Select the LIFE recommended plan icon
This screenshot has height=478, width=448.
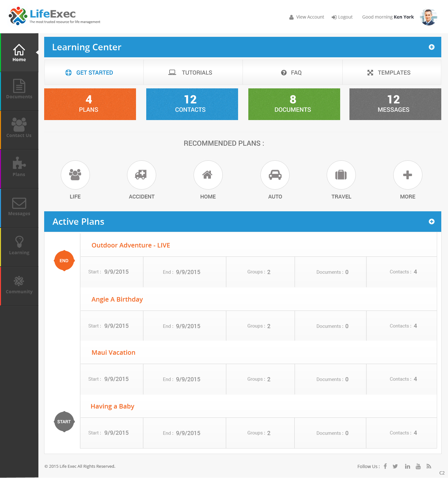[x=75, y=175]
